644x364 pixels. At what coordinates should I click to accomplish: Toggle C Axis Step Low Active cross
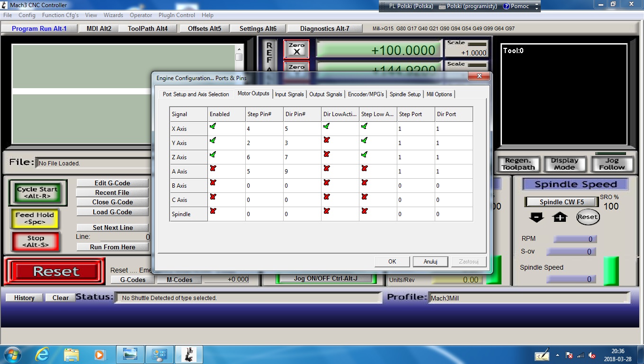[365, 197]
